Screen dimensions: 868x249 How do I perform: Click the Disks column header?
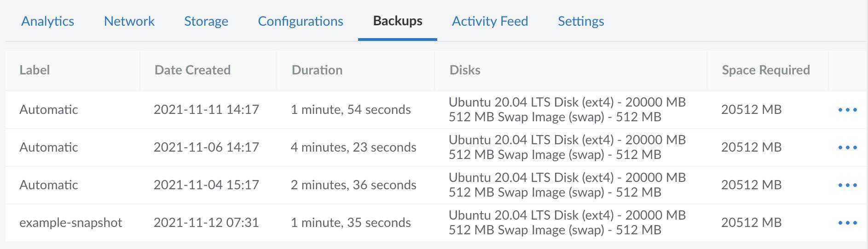coord(465,70)
